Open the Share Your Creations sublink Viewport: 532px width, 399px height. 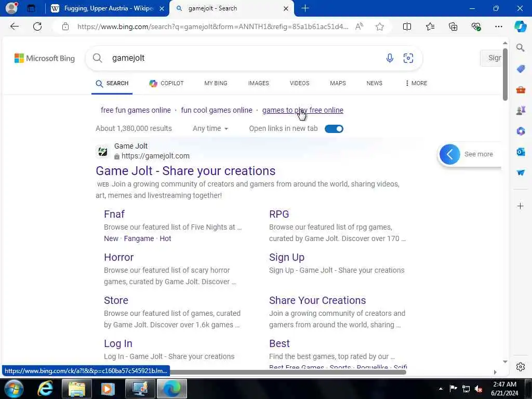point(317,300)
